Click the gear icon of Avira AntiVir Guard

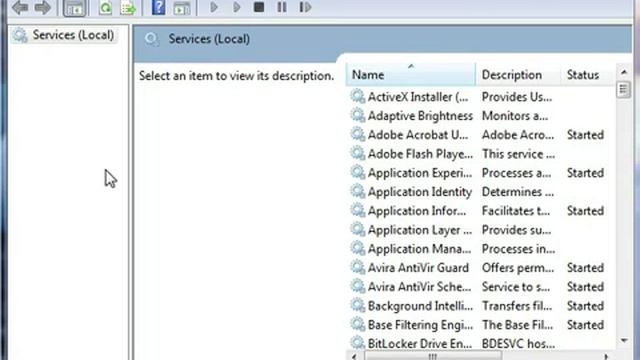point(358,267)
